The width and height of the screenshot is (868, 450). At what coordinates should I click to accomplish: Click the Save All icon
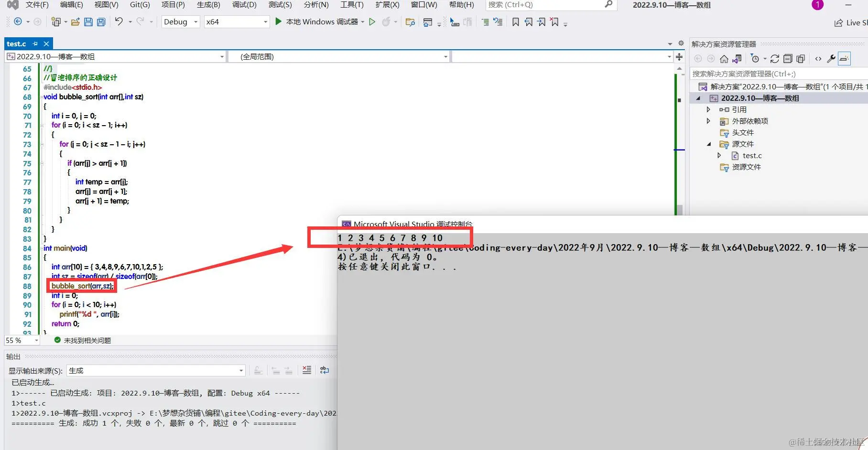(x=101, y=22)
